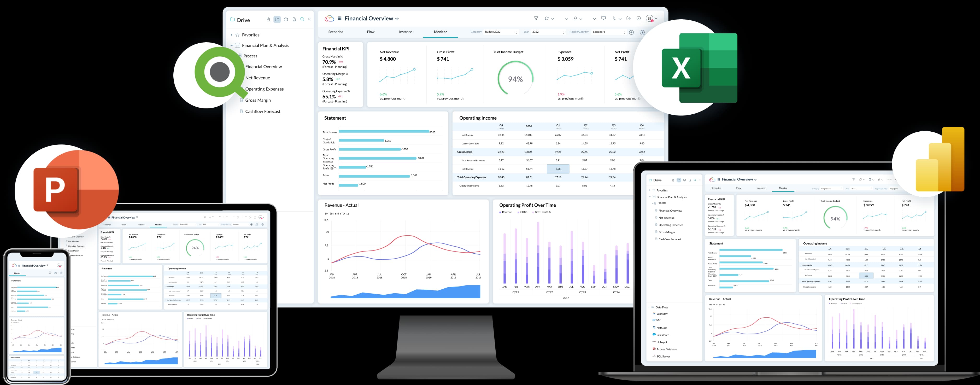Image resolution: width=980 pixels, height=385 pixels.
Task: Click the filter funnel icon on the center monitor
Action: [x=536, y=18]
